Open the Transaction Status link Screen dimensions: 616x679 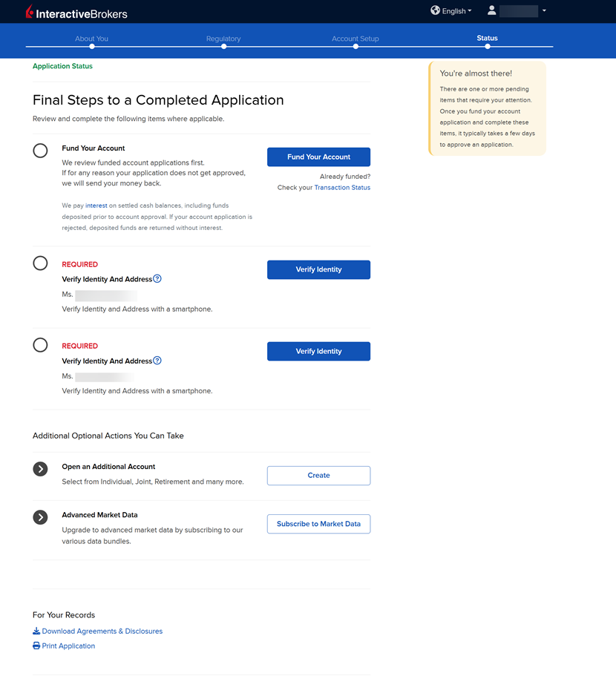click(342, 188)
